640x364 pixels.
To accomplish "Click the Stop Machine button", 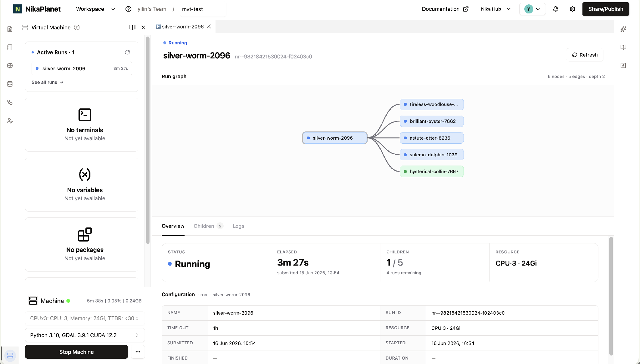I will coord(77,352).
